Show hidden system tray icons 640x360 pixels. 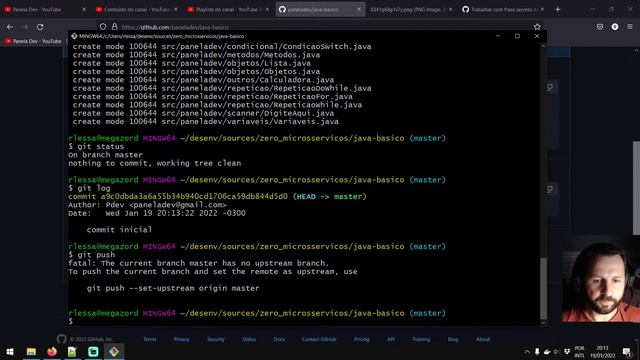pyautogui.click(x=527, y=352)
